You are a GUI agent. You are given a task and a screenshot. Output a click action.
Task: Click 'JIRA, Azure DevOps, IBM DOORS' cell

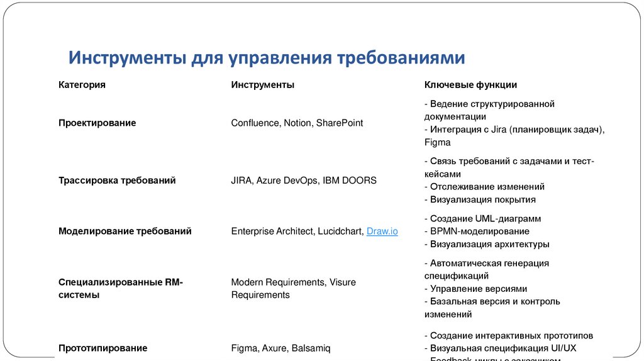coord(304,181)
